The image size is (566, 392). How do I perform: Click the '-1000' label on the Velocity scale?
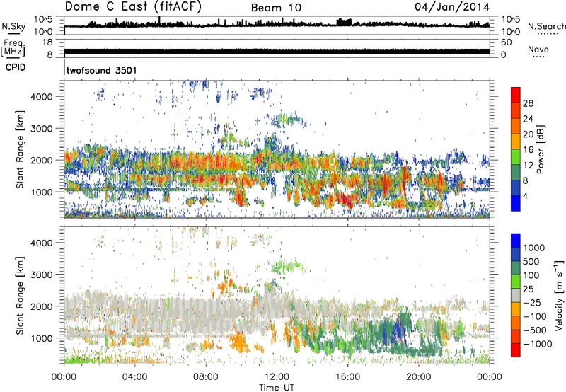coord(537,344)
